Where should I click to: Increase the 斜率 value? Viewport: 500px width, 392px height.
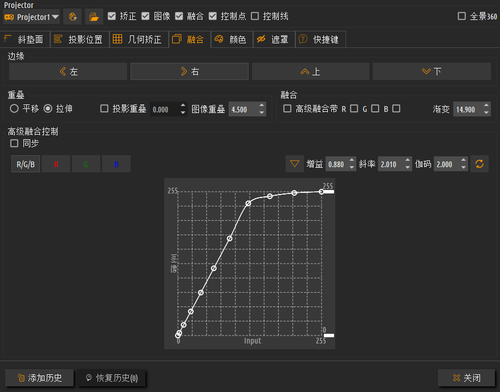tap(408, 161)
